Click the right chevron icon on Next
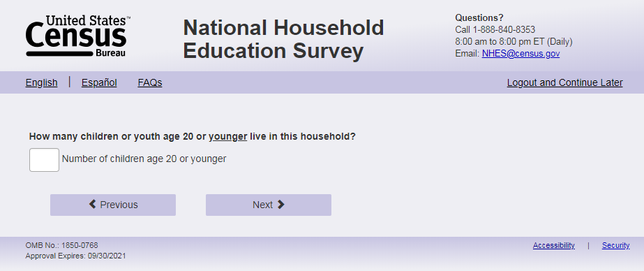 [281, 205]
